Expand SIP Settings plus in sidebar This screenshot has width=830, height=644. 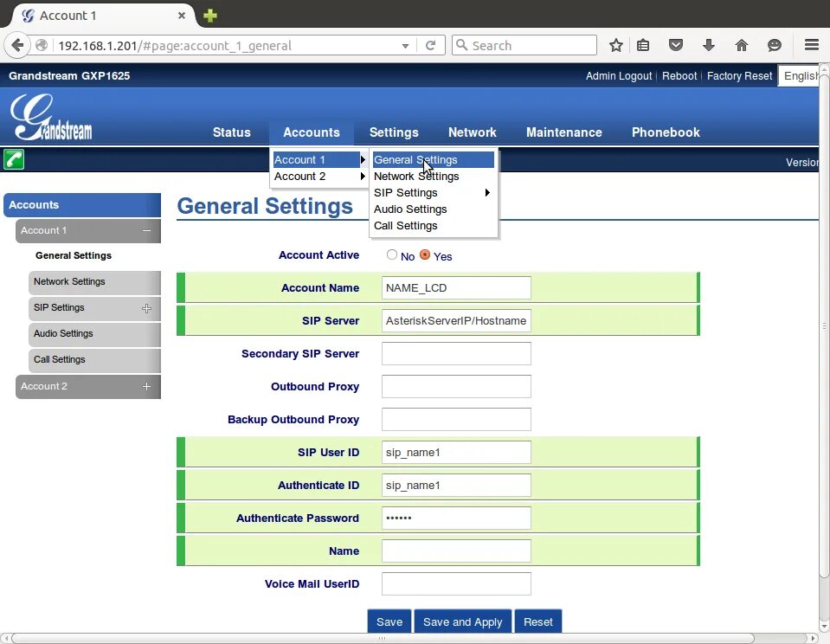[146, 308]
